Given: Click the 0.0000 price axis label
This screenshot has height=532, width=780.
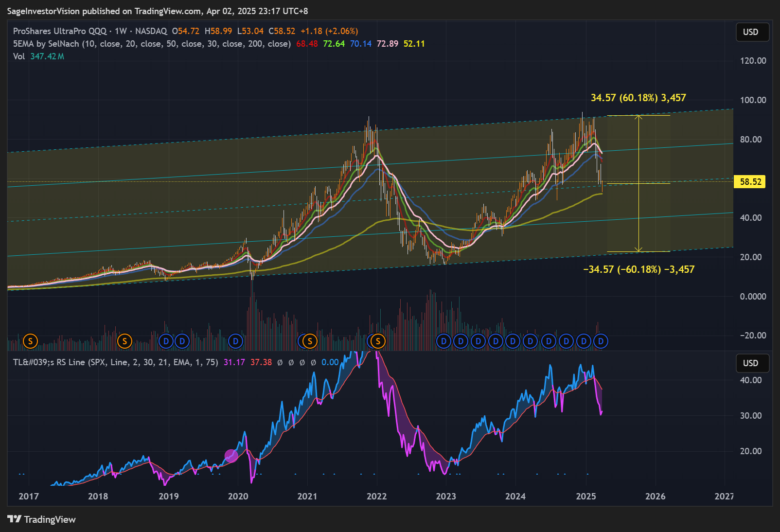Looking at the screenshot, I should point(753,297).
